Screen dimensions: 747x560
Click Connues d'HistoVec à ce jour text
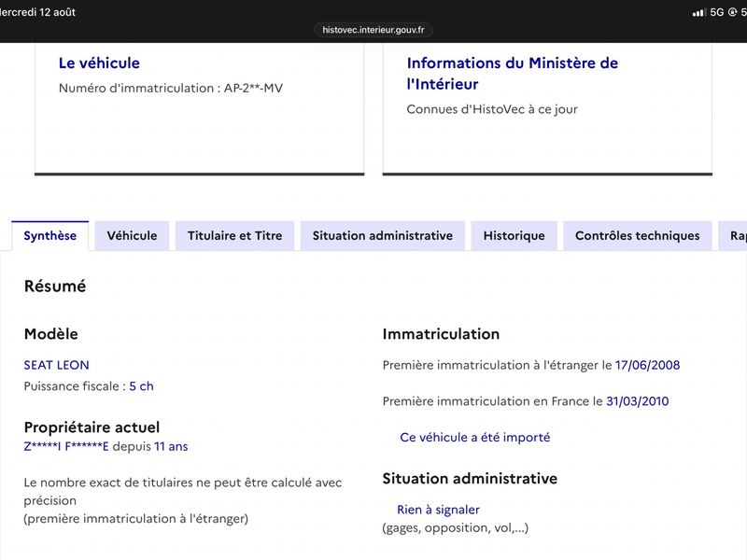point(492,109)
